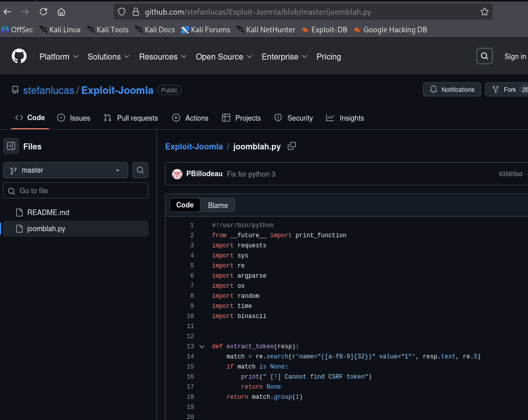The image size is (528, 420).
Task: Fork the Exploit-Joomla repository
Action: pyautogui.click(x=511, y=89)
